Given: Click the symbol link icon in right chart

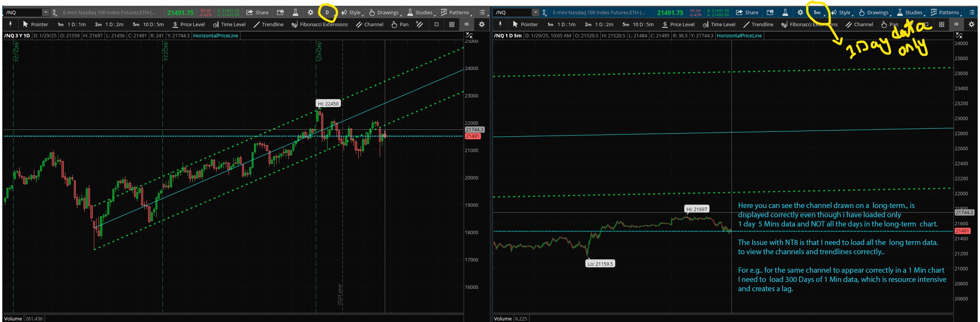Looking at the screenshot, I should click(x=544, y=12).
